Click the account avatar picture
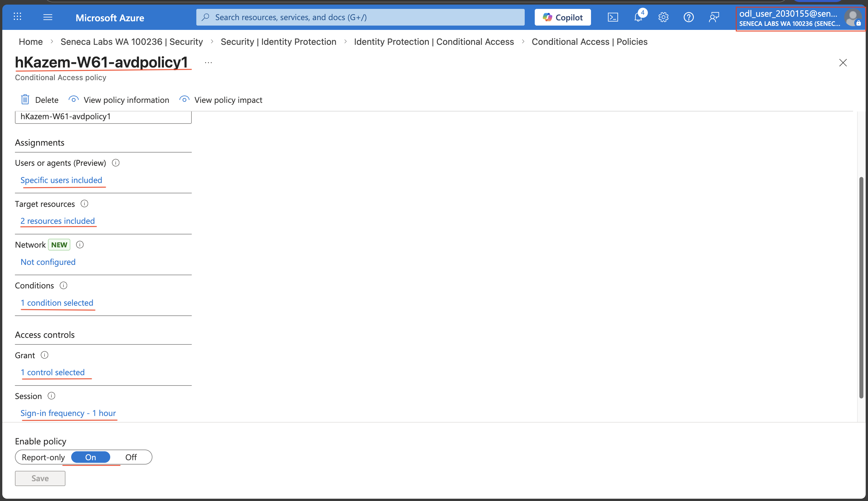This screenshot has height=501, width=868. point(853,18)
